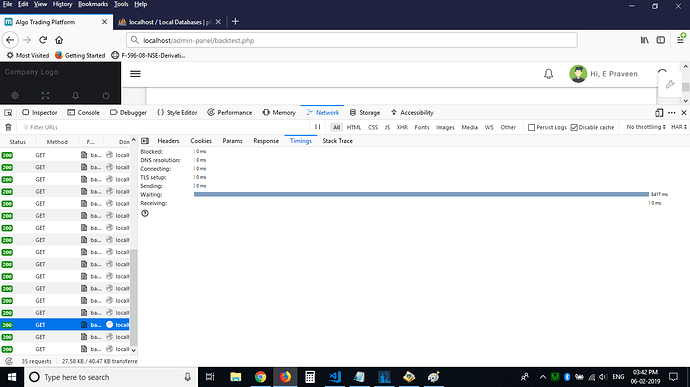Pause network recording
690x387 pixels.
317,127
